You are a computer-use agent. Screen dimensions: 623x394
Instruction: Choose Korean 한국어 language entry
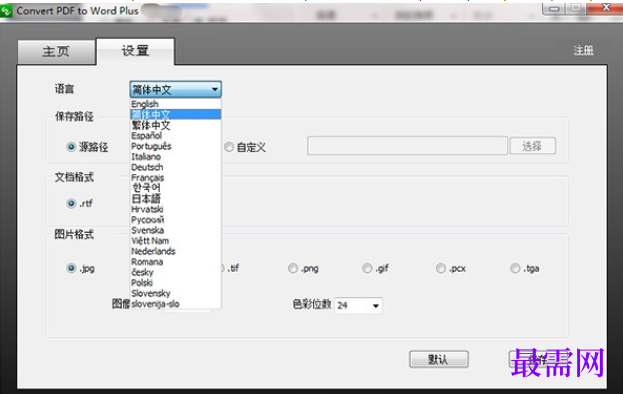coord(176,188)
